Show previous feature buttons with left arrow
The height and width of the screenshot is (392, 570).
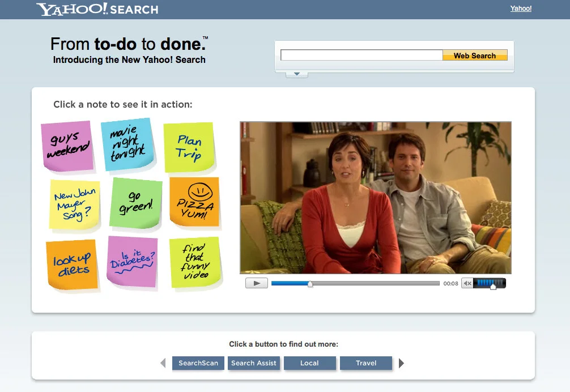pyautogui.click(x=163, y=363)
